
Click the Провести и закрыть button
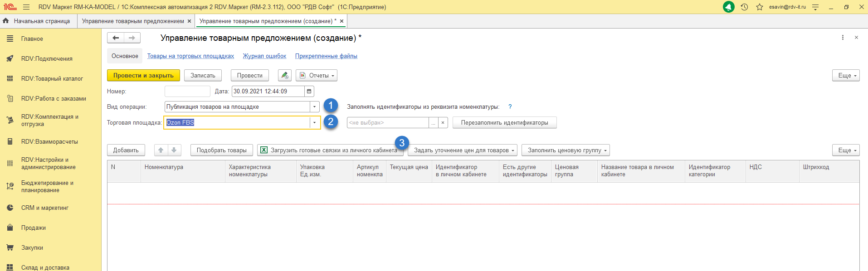tap(143, 75)
